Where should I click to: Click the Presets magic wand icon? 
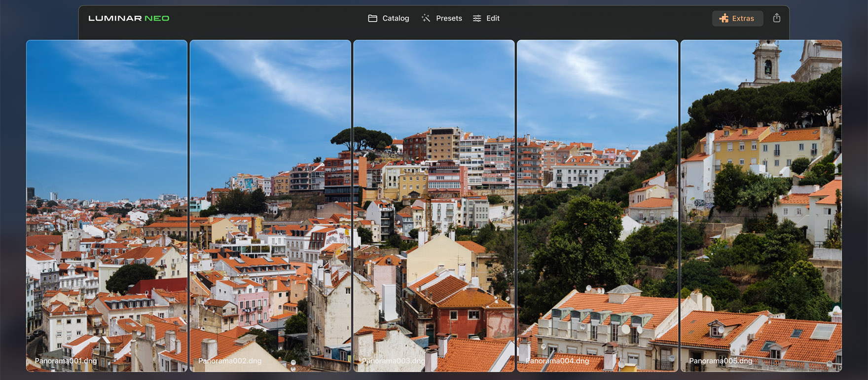click(x=426, y=18)
